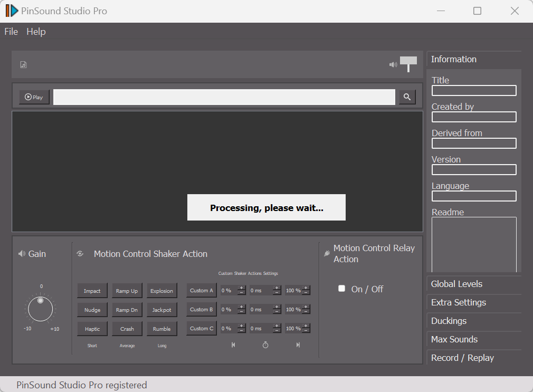Image resolution: width=533 pixels, height=392 pixels.
Task: Click the Motion Control Relay plug icon
Action: (x=327, y=253)
